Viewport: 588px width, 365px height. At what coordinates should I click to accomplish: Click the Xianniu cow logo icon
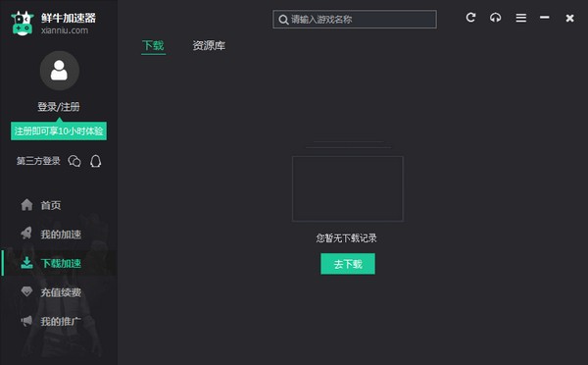point(23,24)
